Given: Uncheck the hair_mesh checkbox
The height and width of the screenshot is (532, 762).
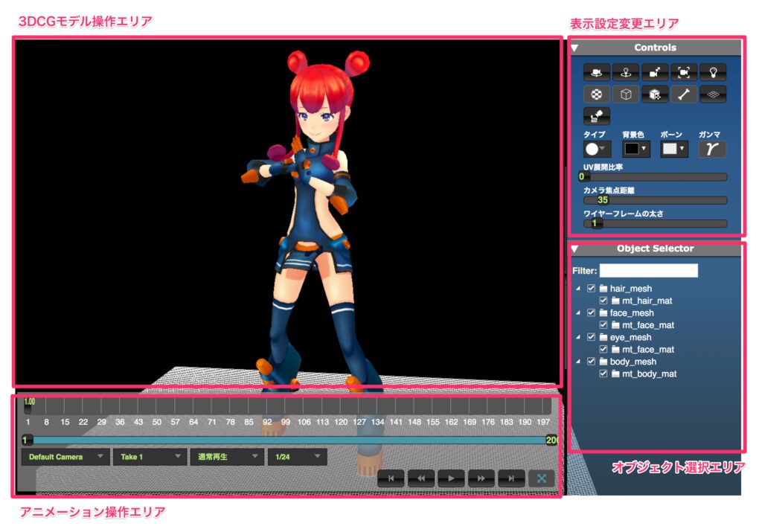Looking at the screenshot, I should (x=592, y=289).
